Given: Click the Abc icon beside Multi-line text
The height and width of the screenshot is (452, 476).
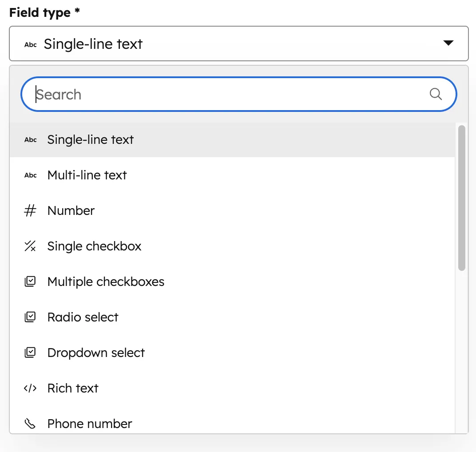Looking at the screenshot, I should tap(30, 175).
